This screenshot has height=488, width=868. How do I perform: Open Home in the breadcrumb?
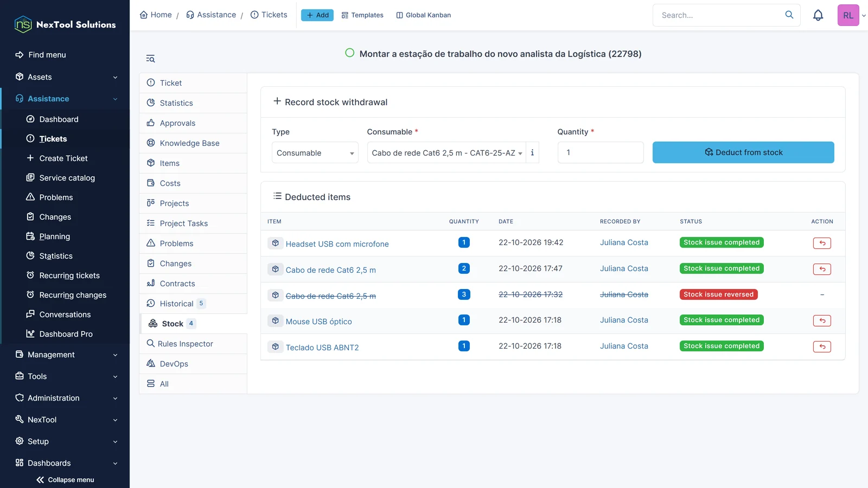(x=156, y=15)
